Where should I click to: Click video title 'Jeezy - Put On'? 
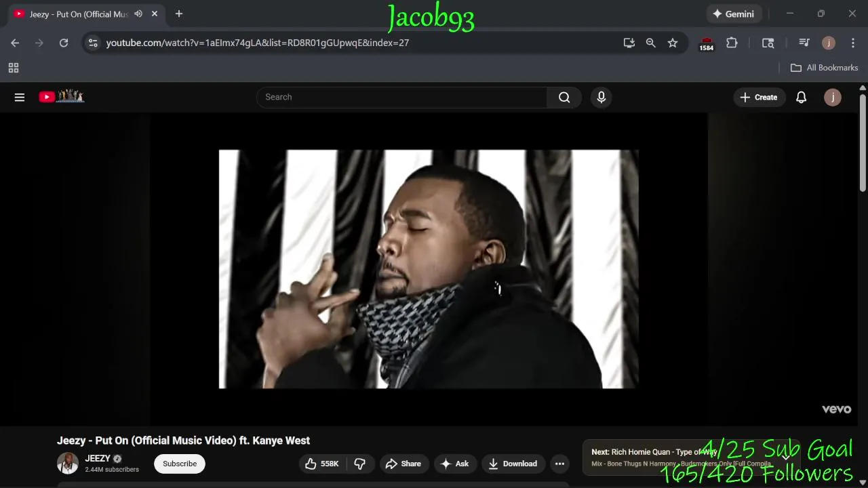[x=183, y=441]
